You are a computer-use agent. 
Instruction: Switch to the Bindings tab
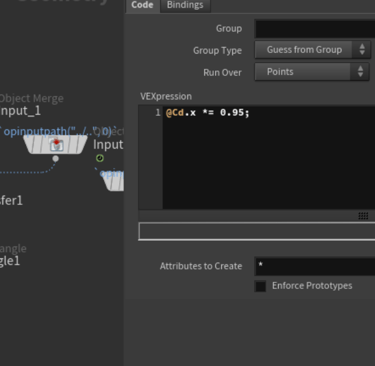pos(185,5)
